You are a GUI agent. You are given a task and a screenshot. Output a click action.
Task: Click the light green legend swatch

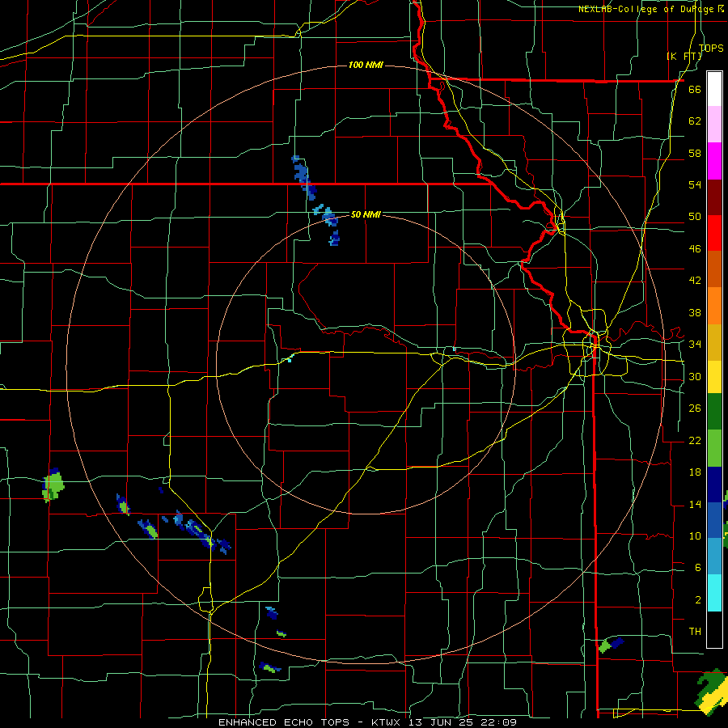[x=714, y=448]
